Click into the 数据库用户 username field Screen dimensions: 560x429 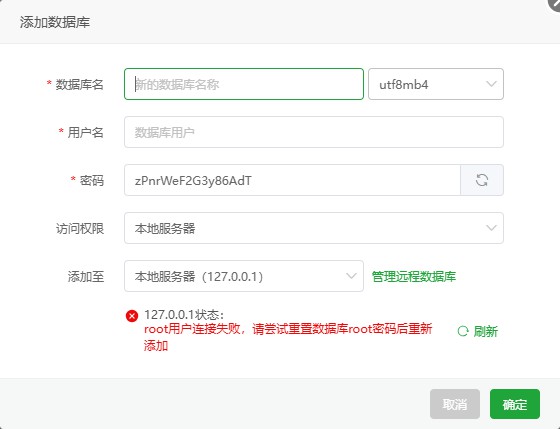314,132
